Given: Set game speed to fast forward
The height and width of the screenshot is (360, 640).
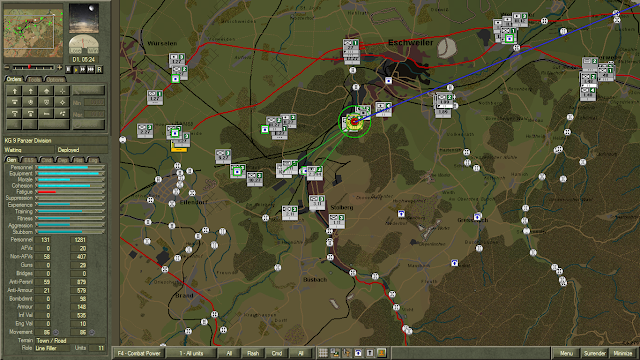Looking at the screenshot, I should pos(83,70).
